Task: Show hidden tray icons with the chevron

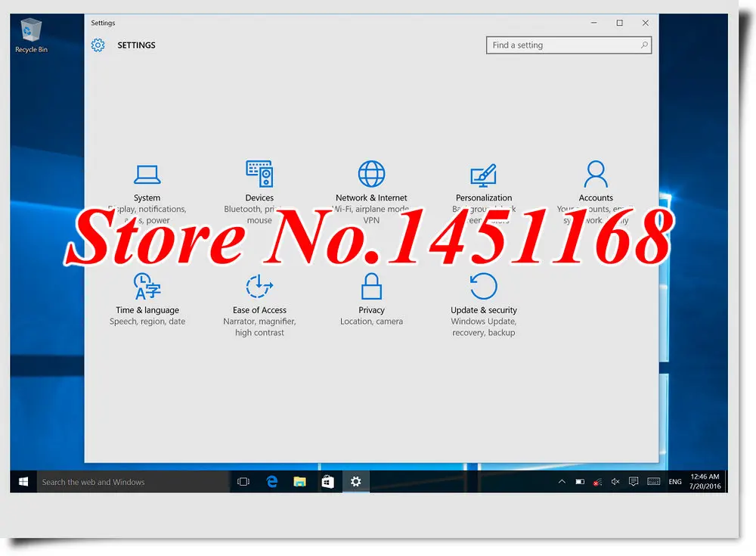Action: pyautogui.click(x=562, y=482)
